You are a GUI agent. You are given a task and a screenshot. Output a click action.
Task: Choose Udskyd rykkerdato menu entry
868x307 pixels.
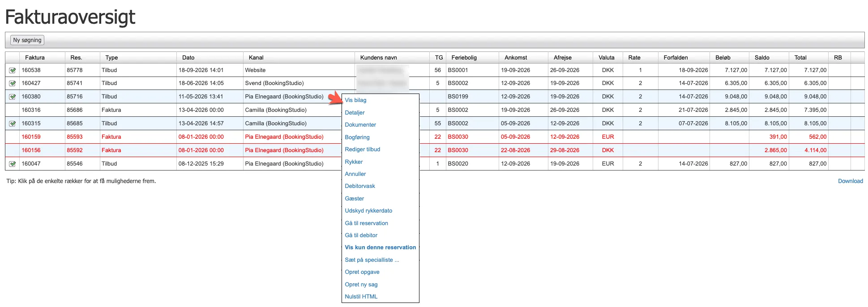point(368,211)
